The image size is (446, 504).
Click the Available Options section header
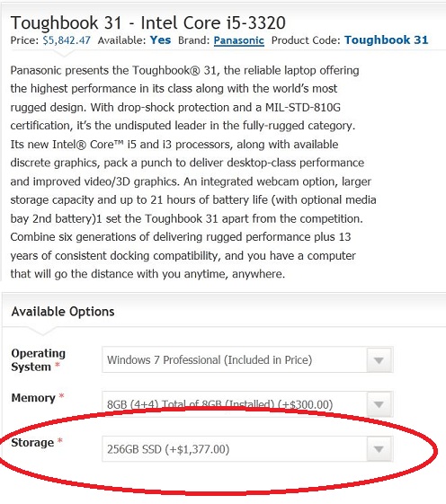(x=63, y=312)
